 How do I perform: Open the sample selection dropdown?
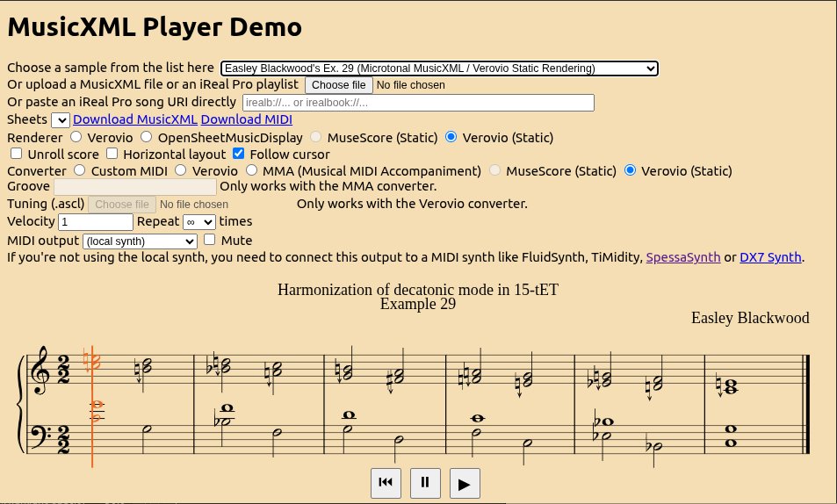click(438, 68)
